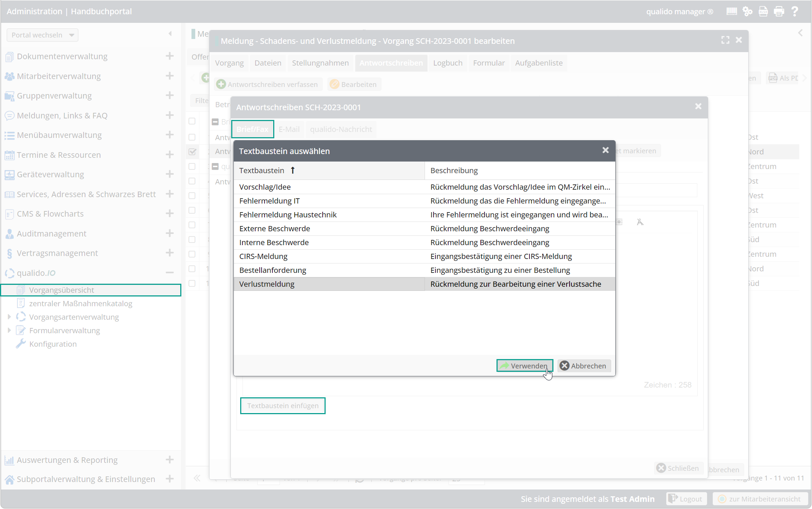Expand the Dokumentenverwaltung section
The image size is (812, 509).
[x=170, y=56]
